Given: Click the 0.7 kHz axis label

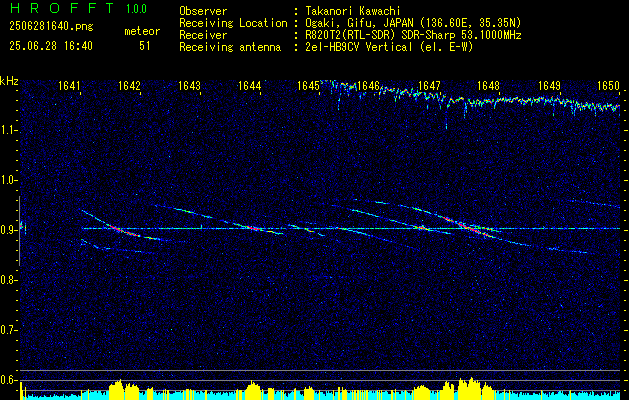Looking at the screenshot, I should [x=7, y=330].
